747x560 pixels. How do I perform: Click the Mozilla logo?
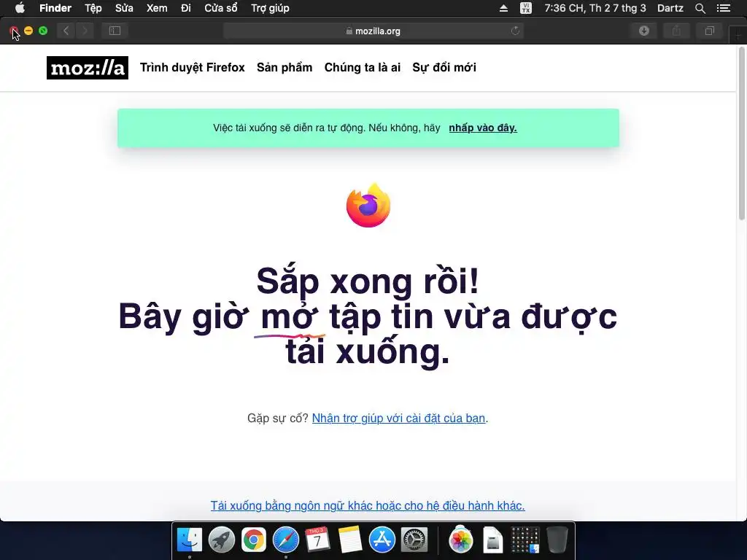(88, 68)
